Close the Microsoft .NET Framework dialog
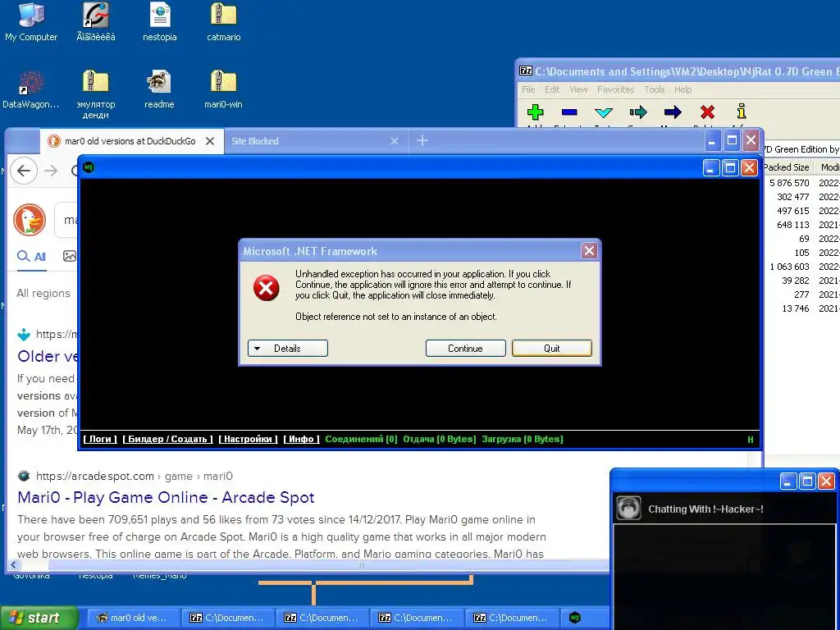The image size is (840, 630). point(589,251)
